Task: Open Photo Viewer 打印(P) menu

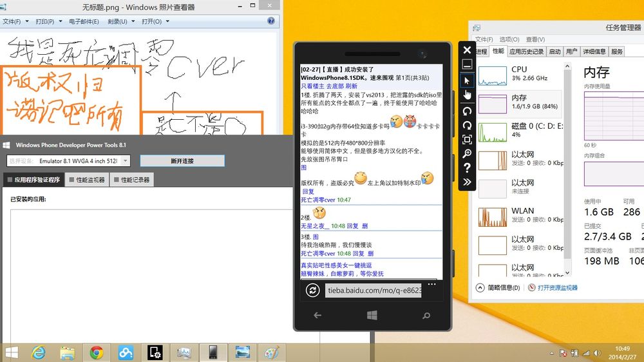Action: point(48,21)
